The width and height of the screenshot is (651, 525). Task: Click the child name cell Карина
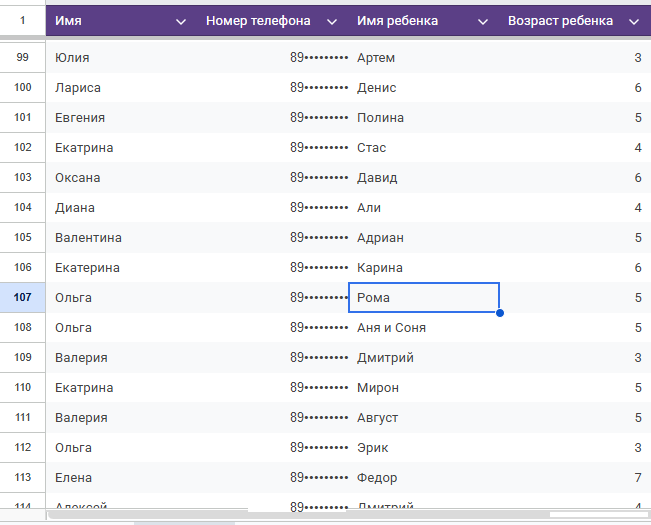coord(424,267)
